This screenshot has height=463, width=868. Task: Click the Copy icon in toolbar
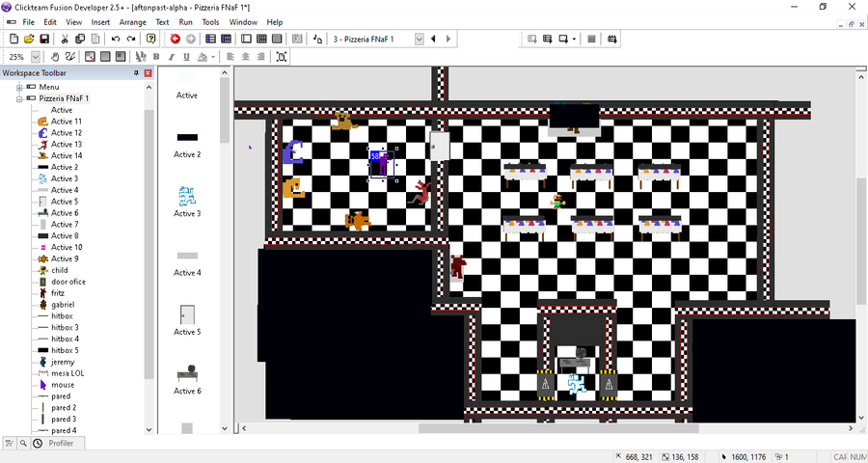point(80,39)
